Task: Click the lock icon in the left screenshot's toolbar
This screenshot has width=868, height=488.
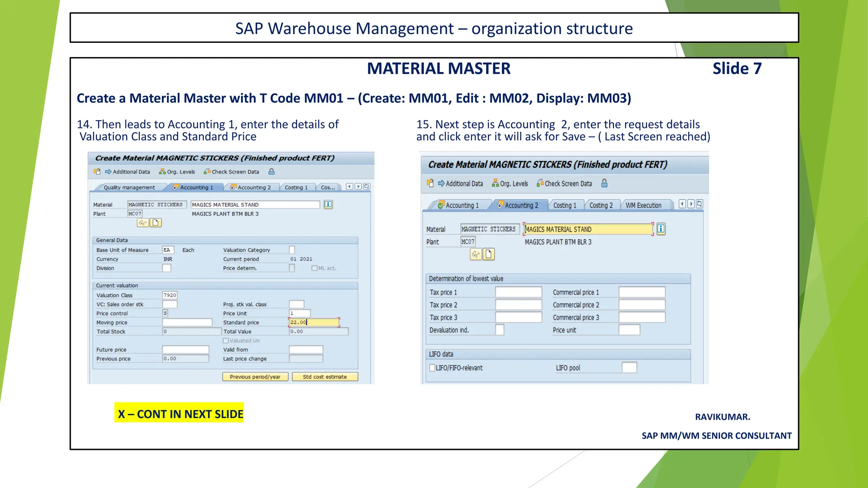Action: [x=272, y=172]
